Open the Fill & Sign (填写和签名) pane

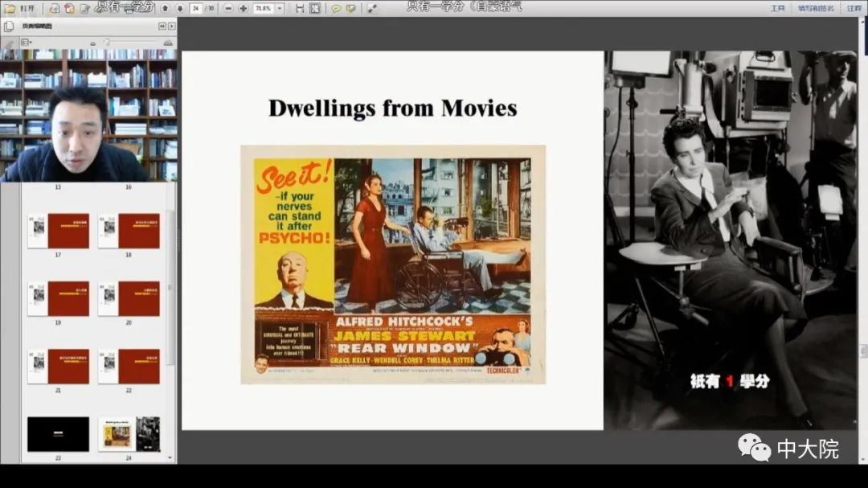point(814,8)
